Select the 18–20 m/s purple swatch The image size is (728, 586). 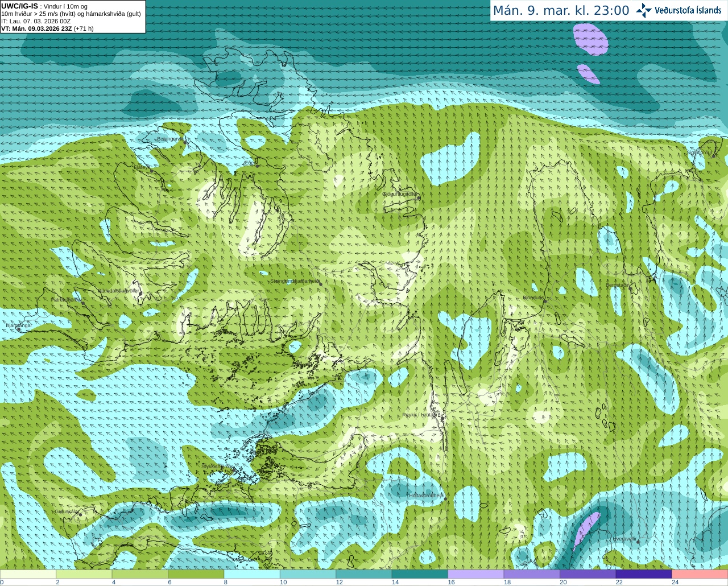tap(531, 574)
